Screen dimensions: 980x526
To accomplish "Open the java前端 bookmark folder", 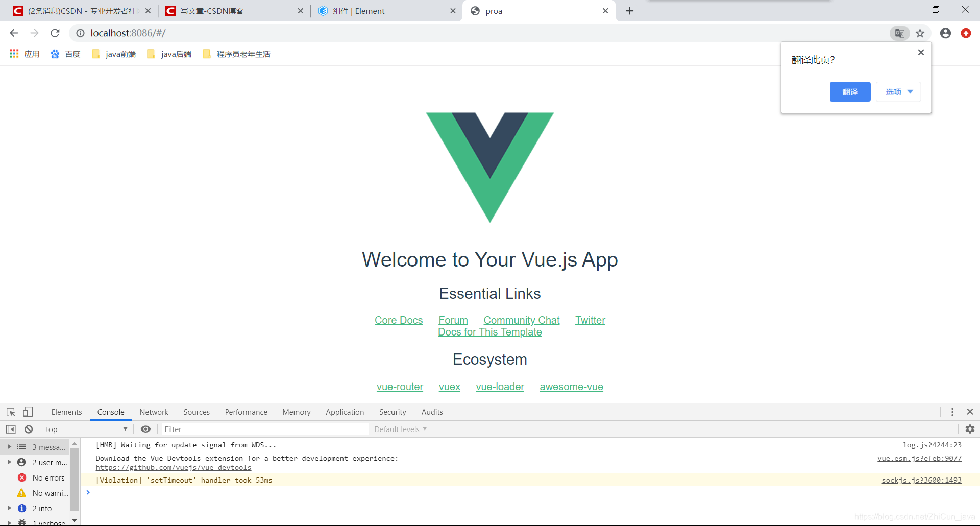I will [x=113, y=54].
